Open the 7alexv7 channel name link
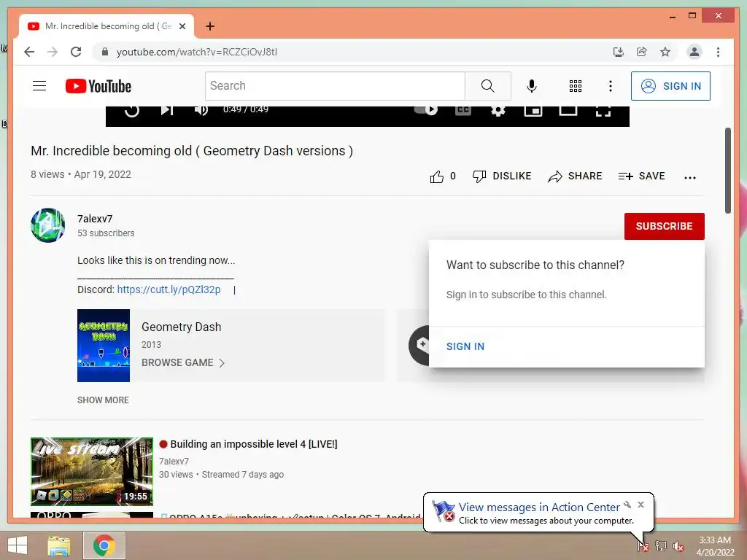Image resolution: width=747 pixels, height=560 pixels. pyautogui.click(x=95, y=219)
